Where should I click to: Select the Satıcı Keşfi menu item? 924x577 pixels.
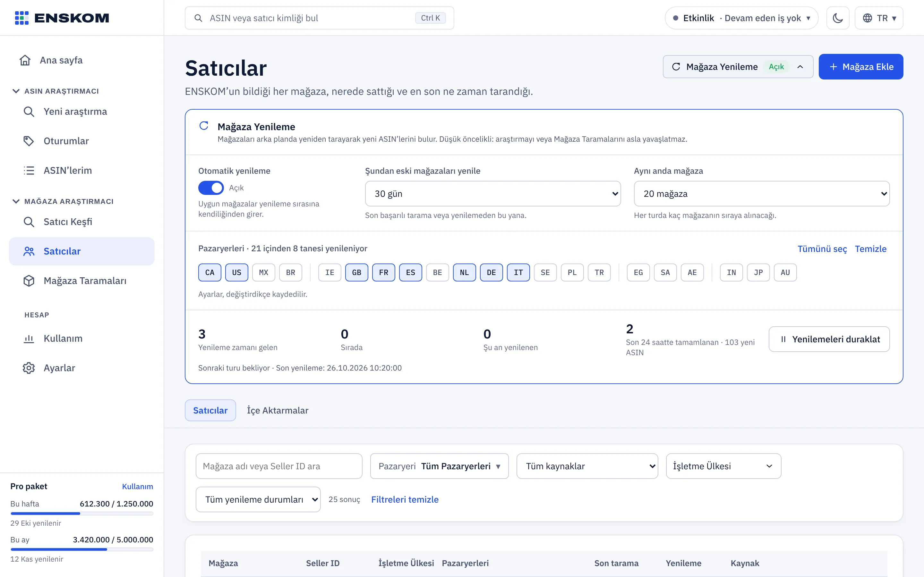(x=82, y=222)
